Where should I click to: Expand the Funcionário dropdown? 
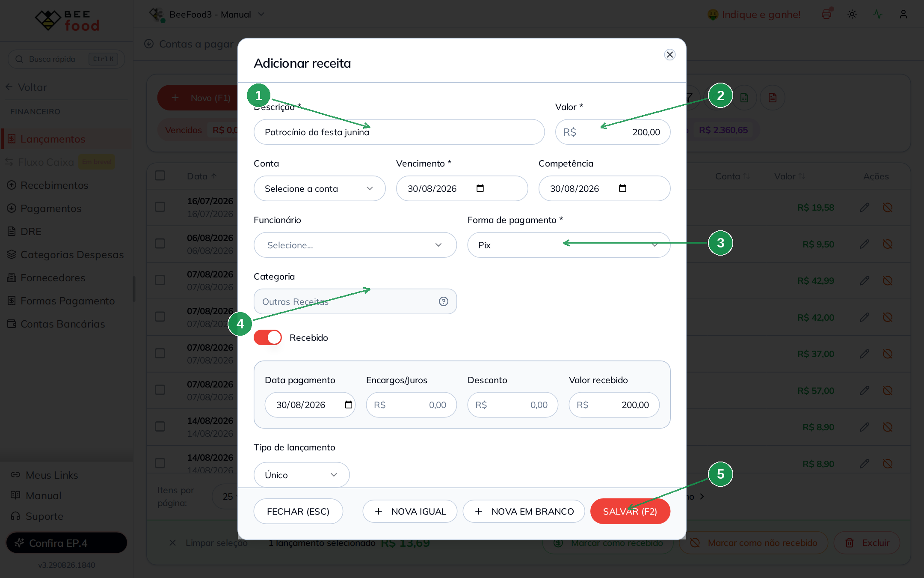[x=355, y=245]
